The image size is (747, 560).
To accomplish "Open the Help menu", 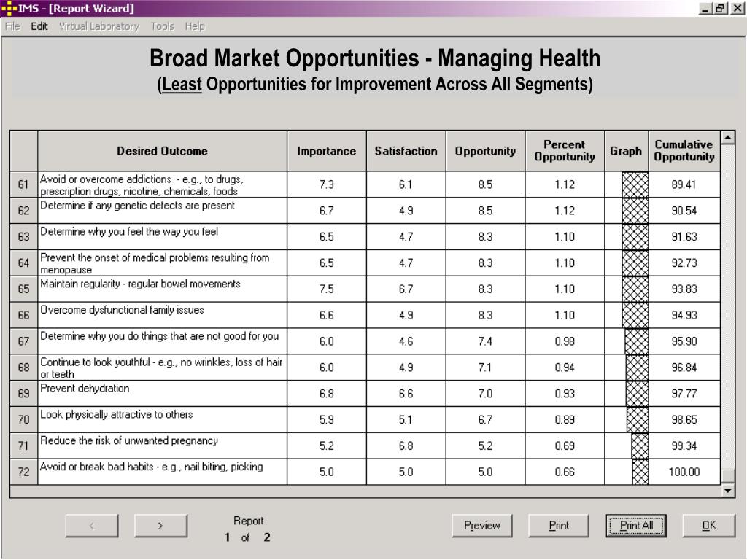I will click(194, 26).
